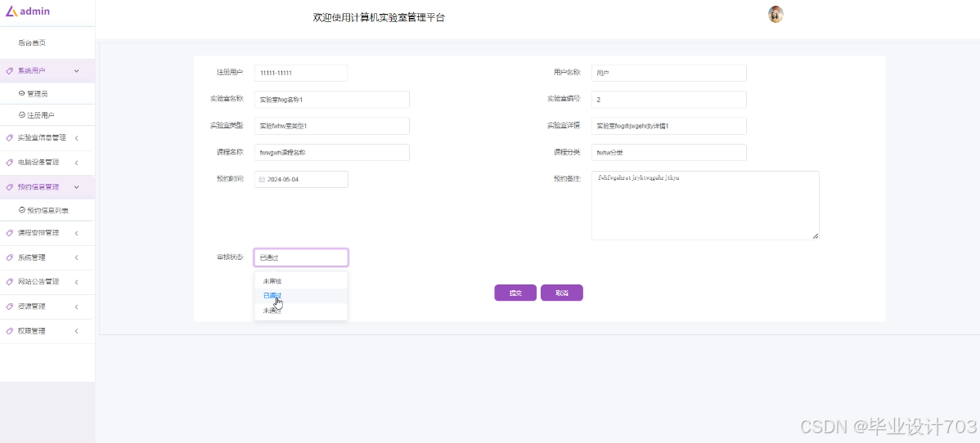Click the 预约时间 date field 2024-05-04
The width and height of the screenshot is (980, 443).
(301, 179)
